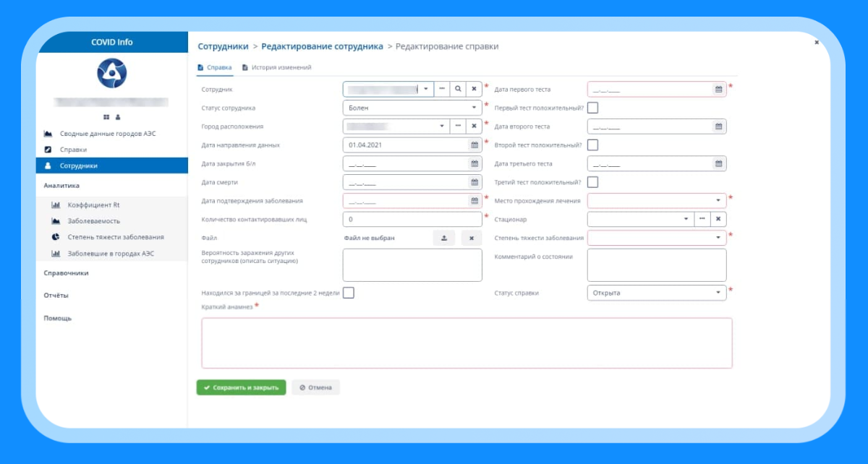Open Степень тяжести заболевания sidebar item
The height and width of the screenshot is (464, 868).
coord(112,237)
